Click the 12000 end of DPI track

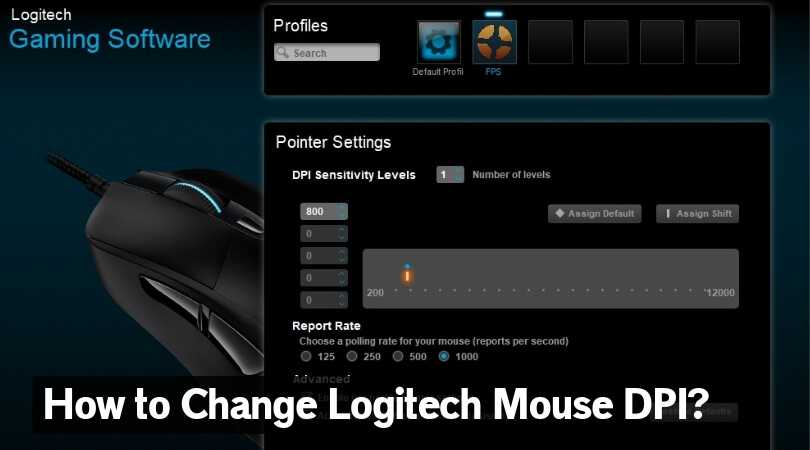[x=720, y=292]
